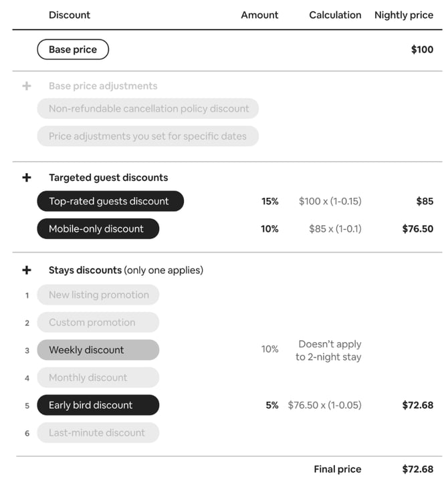
Task: Click the Targeted guest discounts heading
Action: (108, 178)
